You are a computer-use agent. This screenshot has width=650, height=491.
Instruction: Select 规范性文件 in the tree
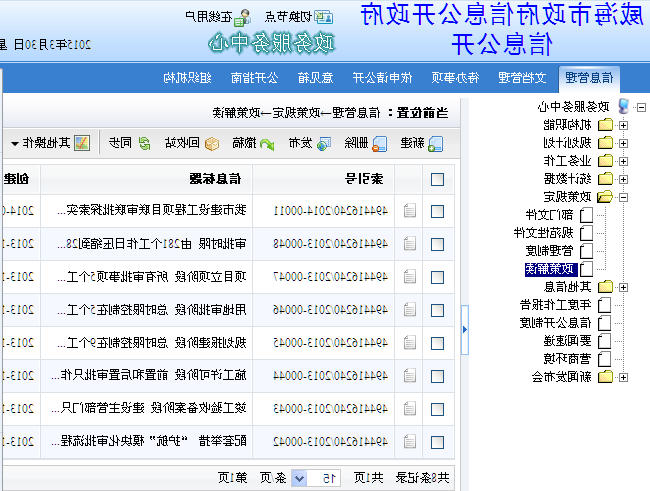[x=543, y=233]
